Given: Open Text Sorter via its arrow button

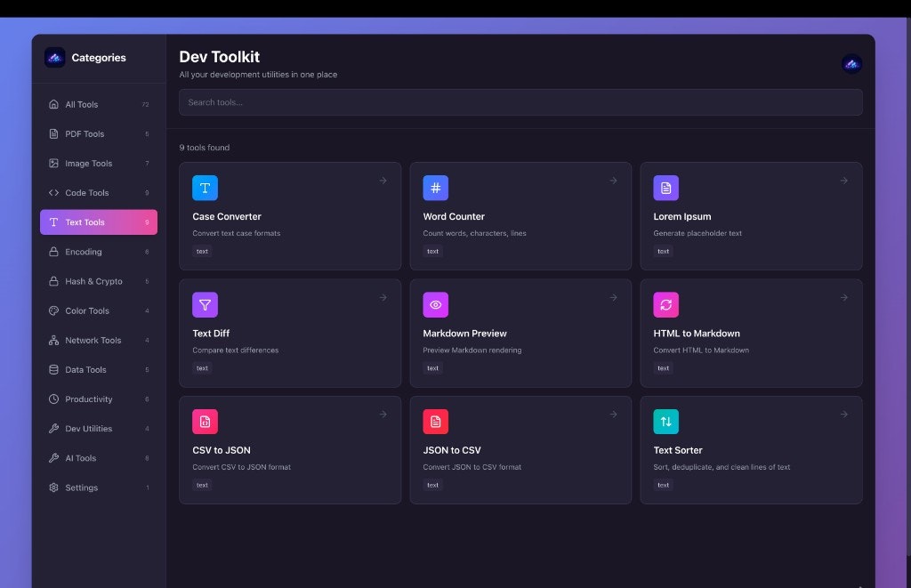Looking at the screenshot, I should coord(843,413).
